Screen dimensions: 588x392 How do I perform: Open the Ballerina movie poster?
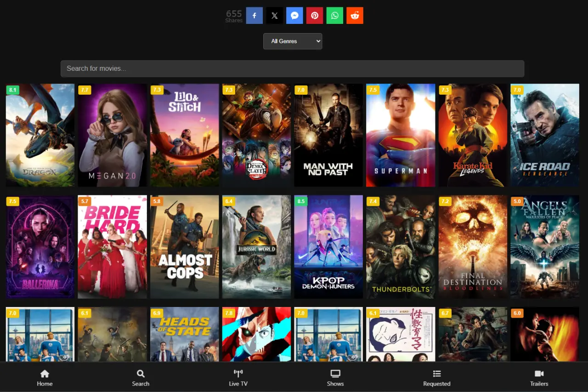pyautogui.click(x=40, y=247)
